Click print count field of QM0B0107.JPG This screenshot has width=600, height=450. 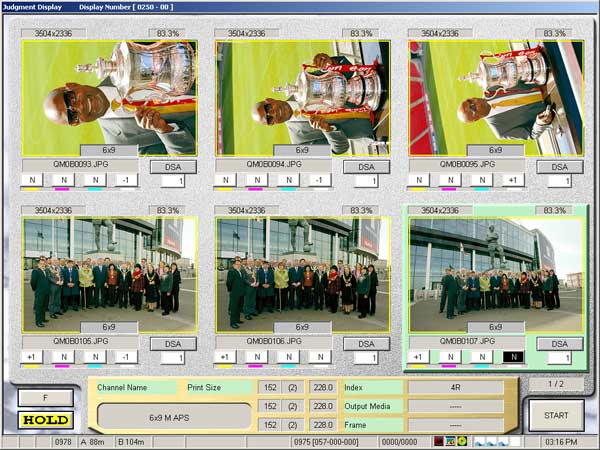[559, 358]
